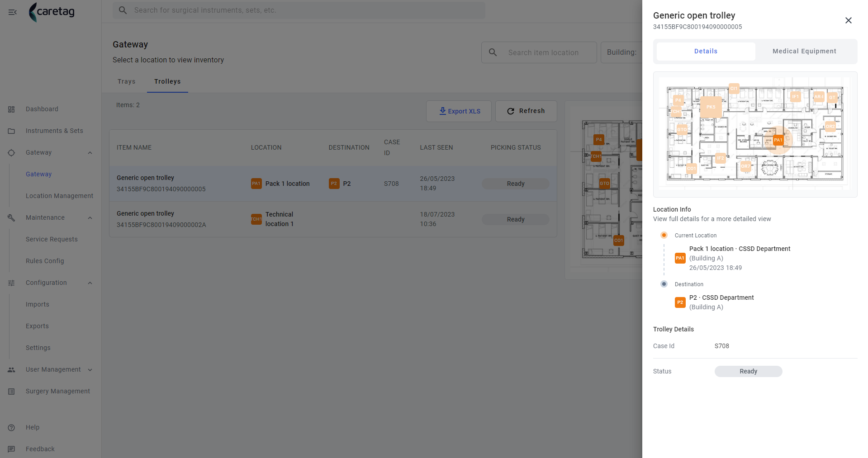Click the Export XLS button

click(x=459, y=111)
